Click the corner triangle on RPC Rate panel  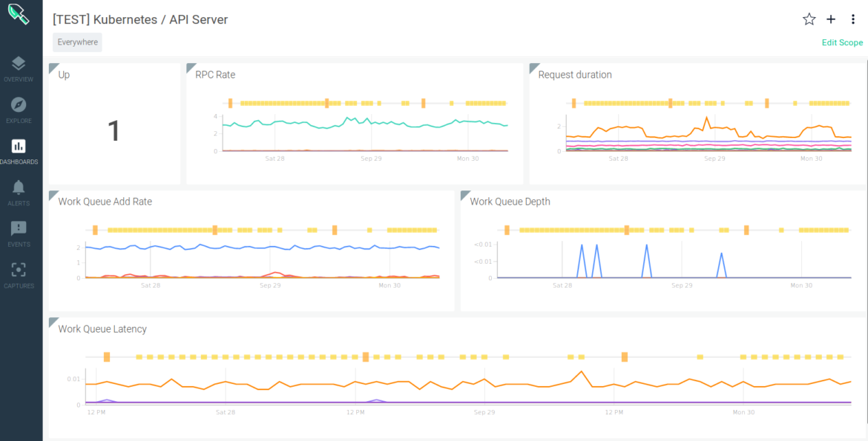(191, 67)
